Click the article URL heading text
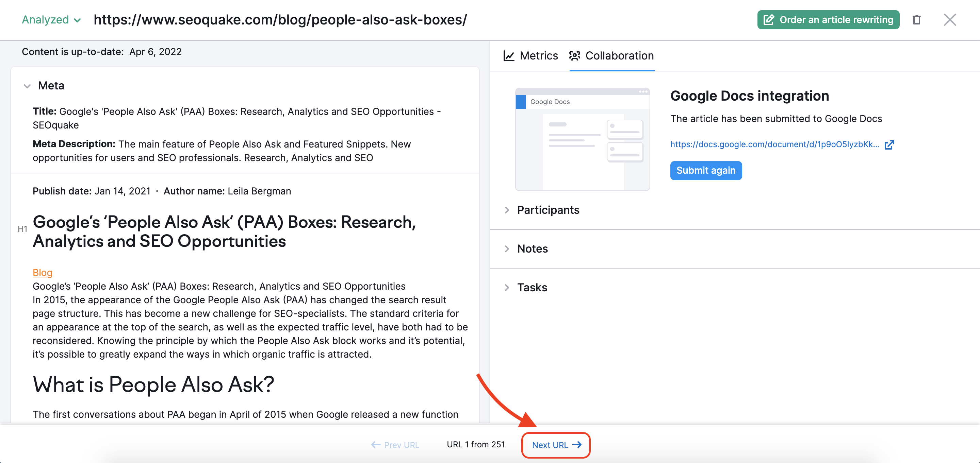Image resolution: width=980 pixels, height=463 pixels. (x=280, y=20)
